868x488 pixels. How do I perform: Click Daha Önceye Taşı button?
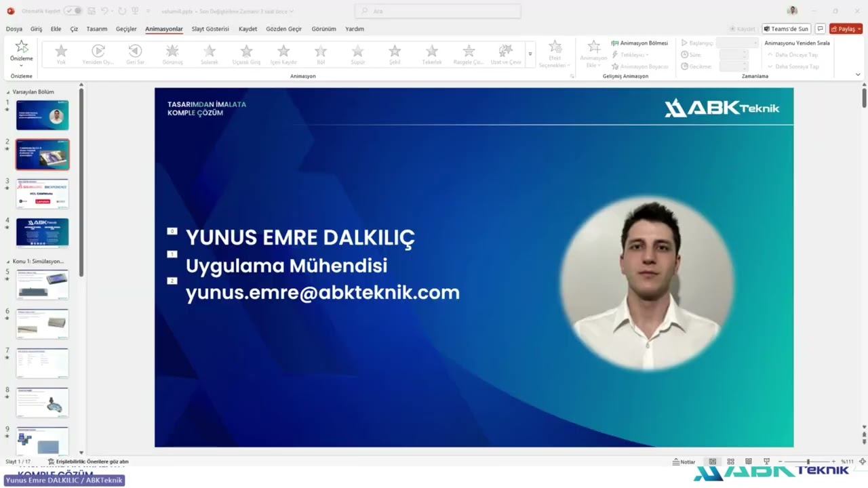(x=793, y=54)
